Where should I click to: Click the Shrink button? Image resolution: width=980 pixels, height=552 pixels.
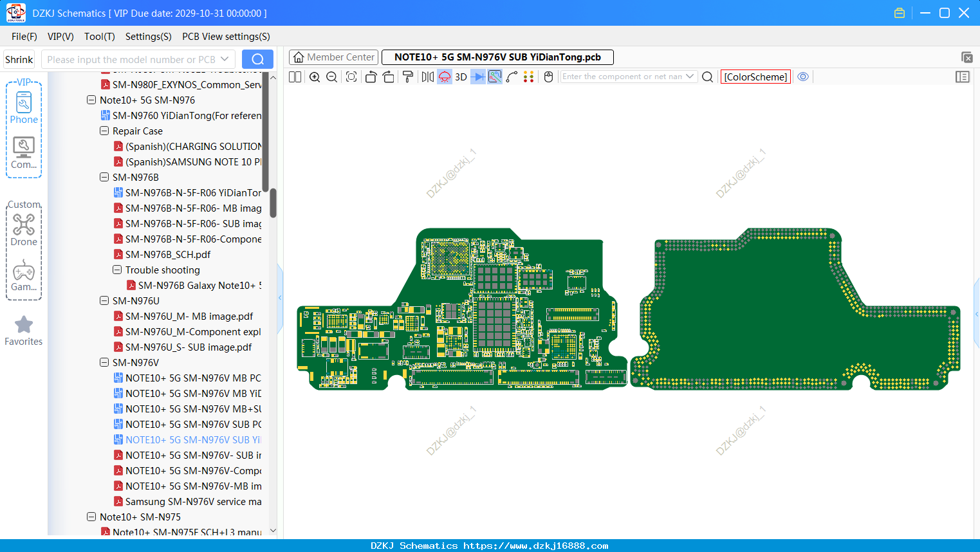(19, 59)
